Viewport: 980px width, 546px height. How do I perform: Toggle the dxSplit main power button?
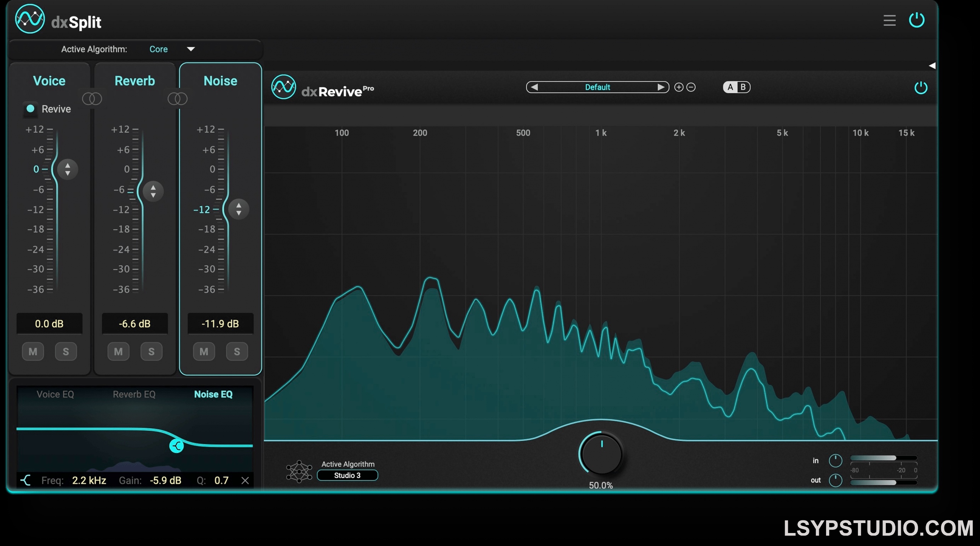tap(916, 20)
